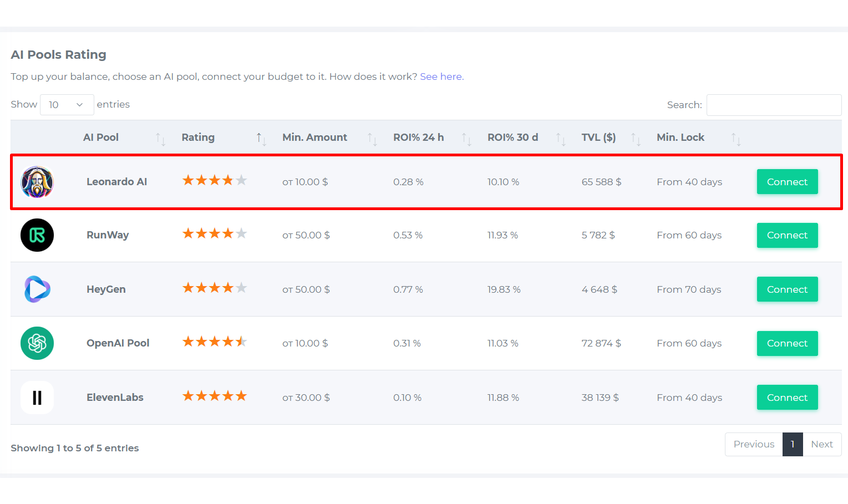Image resolution: width=848 pixels, height=504 pixels.
Task: Connect to OpenAI Pool
Action: (x=787, y=343)
